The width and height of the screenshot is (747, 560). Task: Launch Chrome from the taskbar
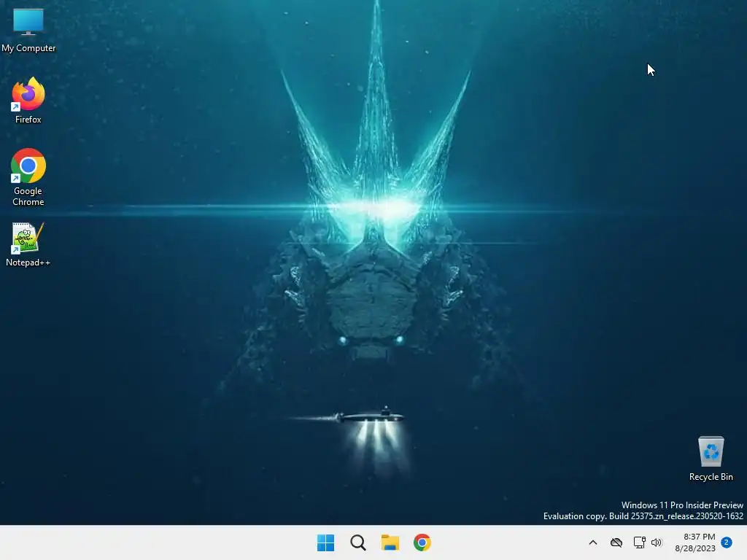coord(422,542)
